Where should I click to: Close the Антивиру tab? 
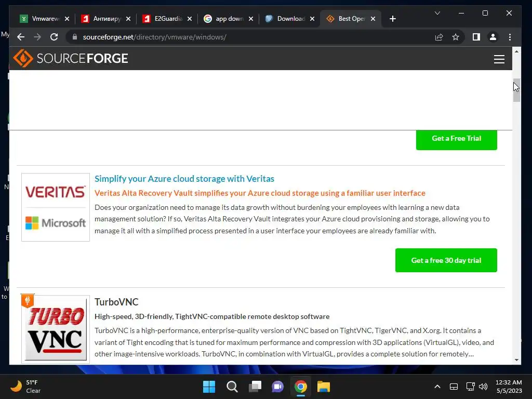[x=128, y=19]
